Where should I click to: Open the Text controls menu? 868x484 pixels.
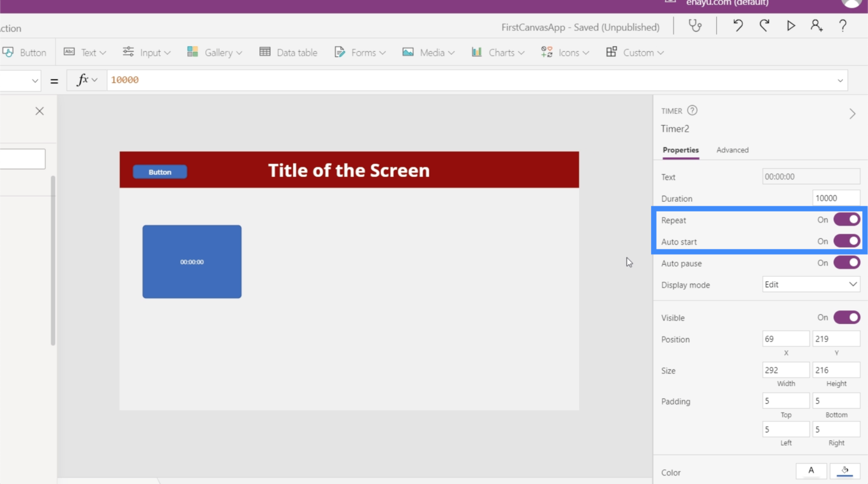point(85,52)
